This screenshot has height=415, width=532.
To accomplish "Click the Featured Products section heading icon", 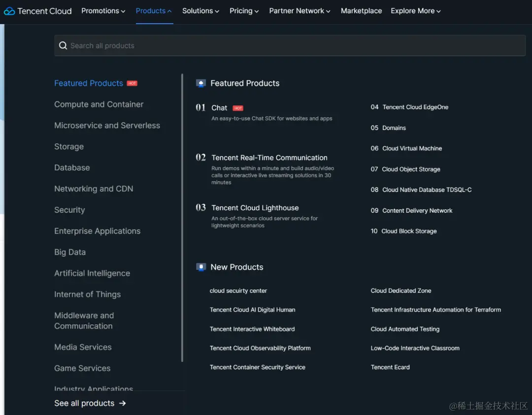I will [201, 83].
